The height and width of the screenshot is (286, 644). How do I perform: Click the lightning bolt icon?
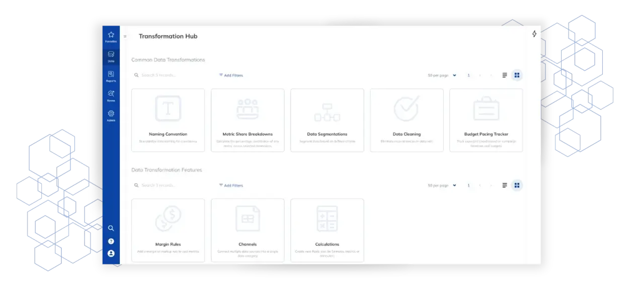point(534,34)
